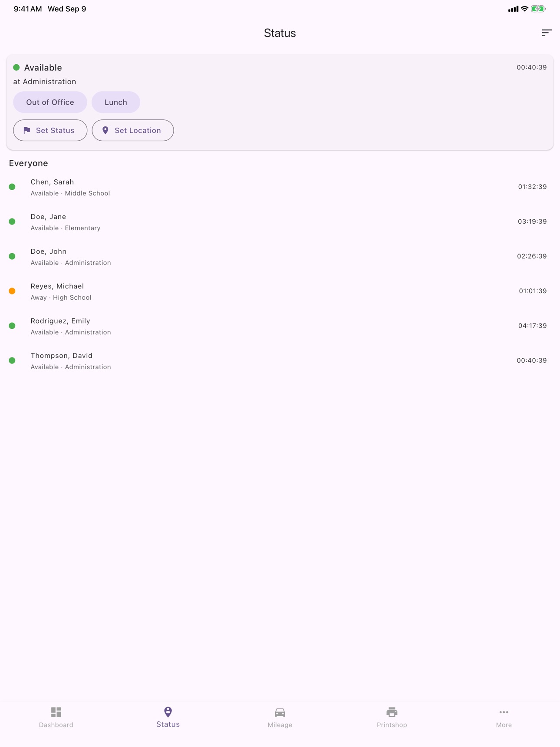The width and height of the screenshot is (560, 747).
Task: Click the Printshop printer icon
Action: pyautogui.click(x=392, y=712)
